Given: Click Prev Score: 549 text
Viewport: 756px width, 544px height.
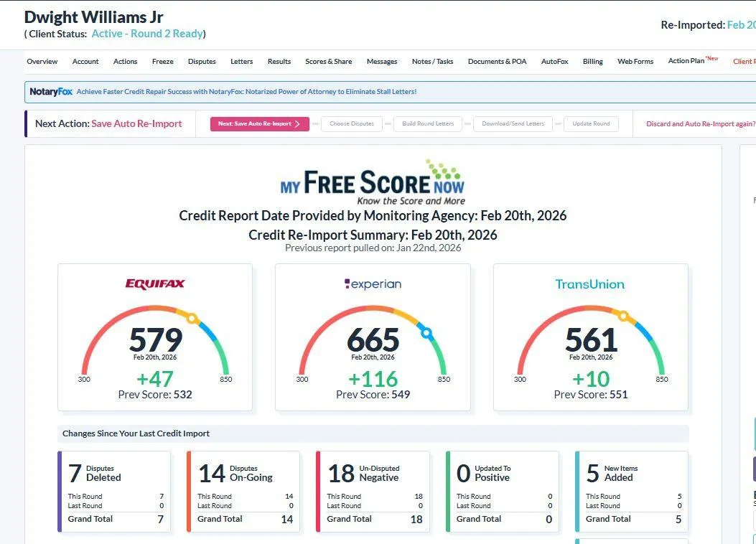Looking at the screenshot, I should (373, 395).
